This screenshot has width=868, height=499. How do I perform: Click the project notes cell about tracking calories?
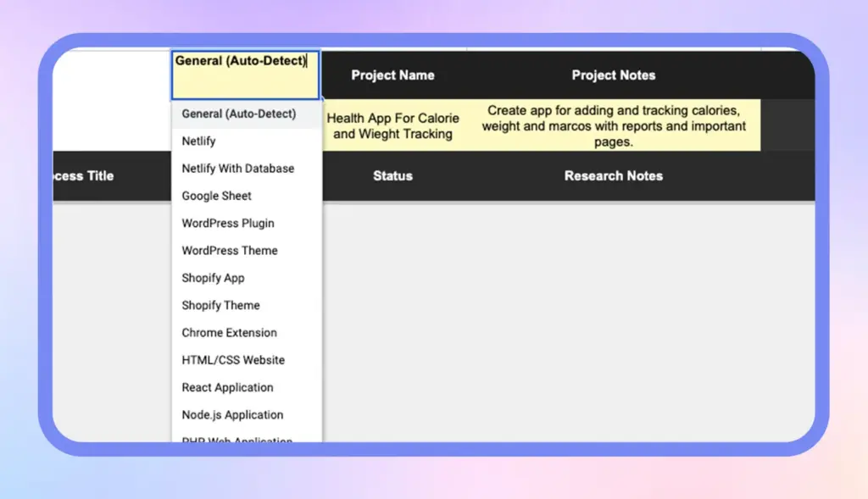(613, 125)
